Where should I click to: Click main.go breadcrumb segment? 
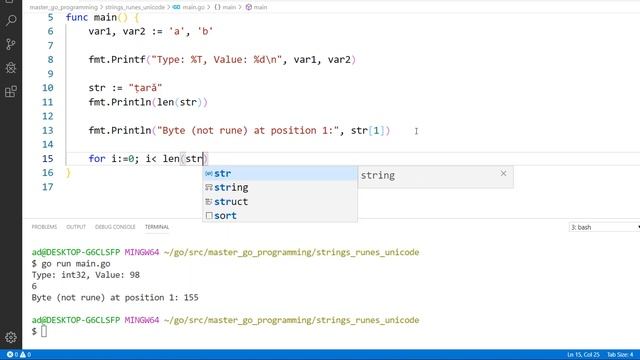pyautogui.click(x=189, y=7)
